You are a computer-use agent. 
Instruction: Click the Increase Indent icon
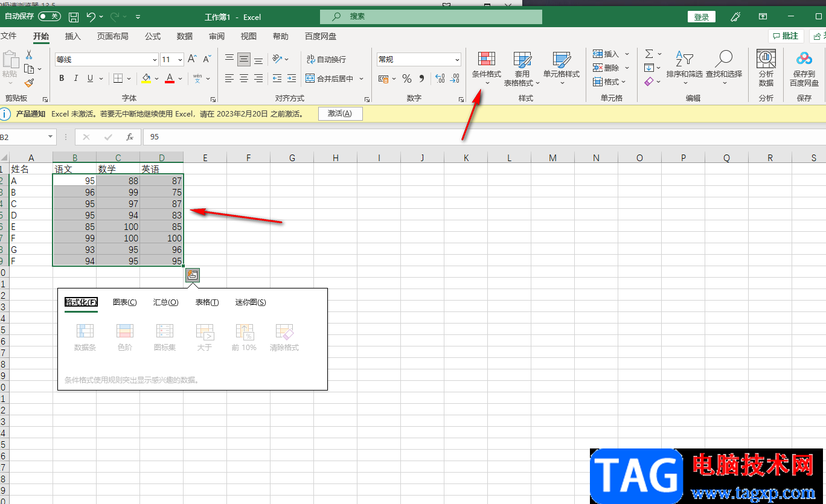(x=292, y=78)
